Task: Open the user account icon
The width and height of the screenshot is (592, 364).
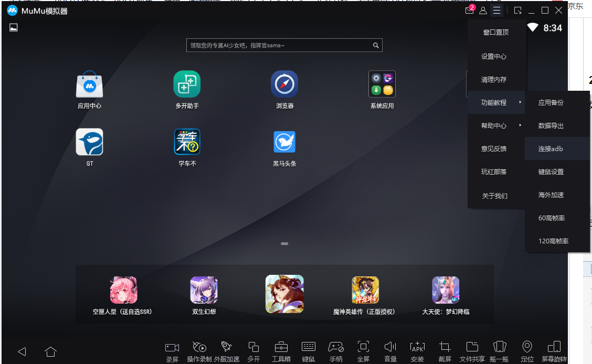Action: point(483,10)
